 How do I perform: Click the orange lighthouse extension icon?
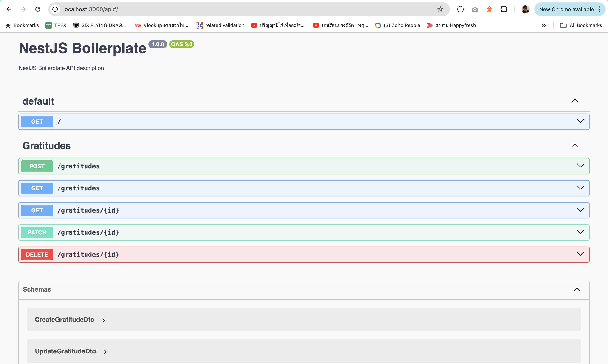pos(489,9)
